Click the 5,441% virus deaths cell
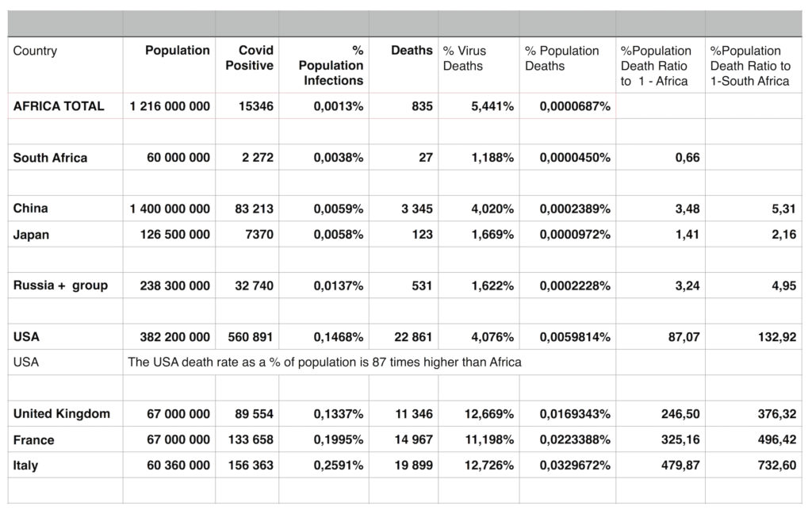The width and height of the screenshot is (812, 510). pyautogui.click(x=478, y=106)
